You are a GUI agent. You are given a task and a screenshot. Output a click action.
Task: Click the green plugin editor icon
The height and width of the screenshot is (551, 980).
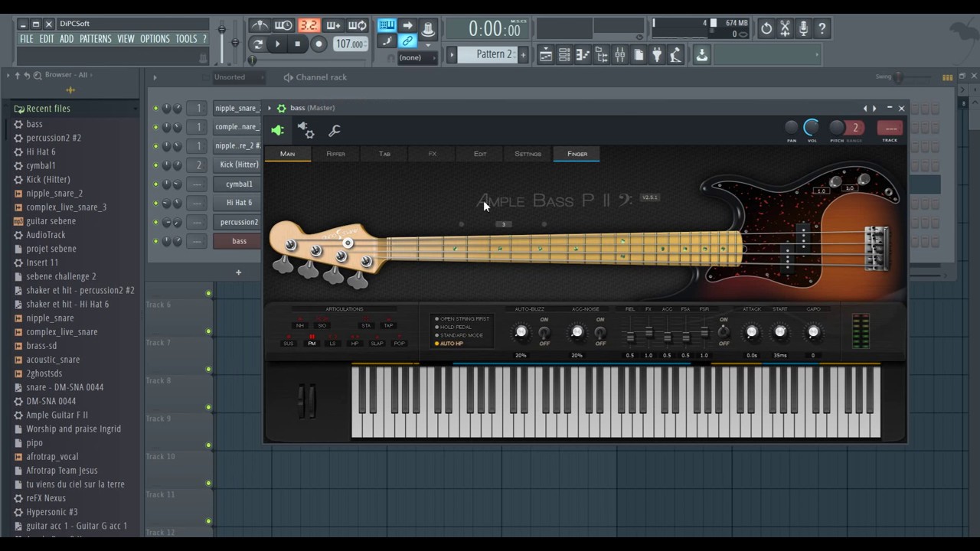click(277, 130)
